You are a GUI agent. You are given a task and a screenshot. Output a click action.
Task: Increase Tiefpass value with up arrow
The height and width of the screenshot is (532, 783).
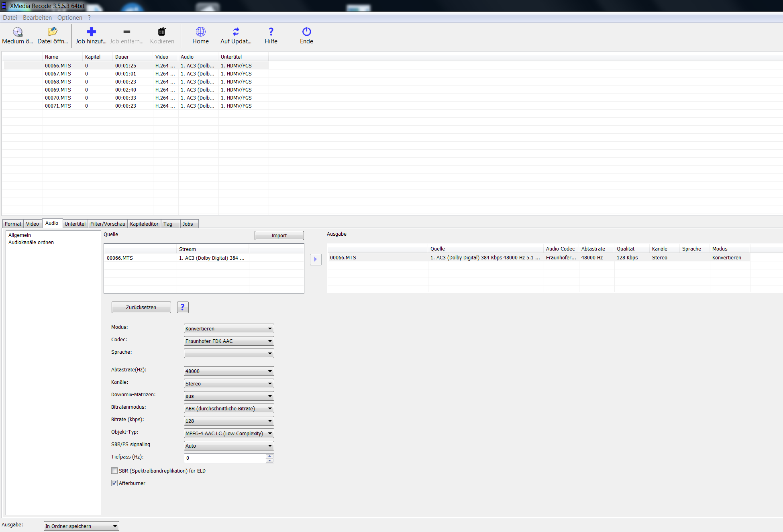[270, 456]
